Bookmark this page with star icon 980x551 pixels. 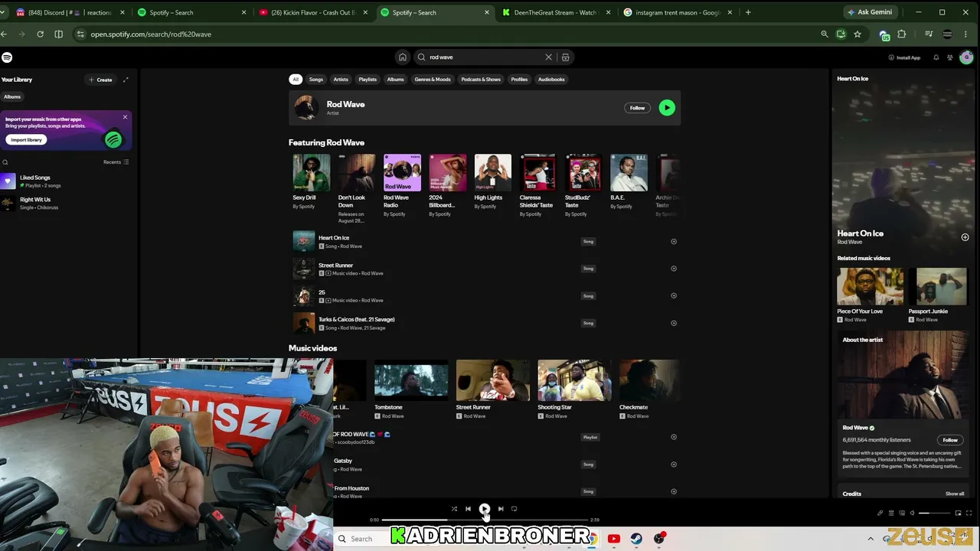[857, 34]
